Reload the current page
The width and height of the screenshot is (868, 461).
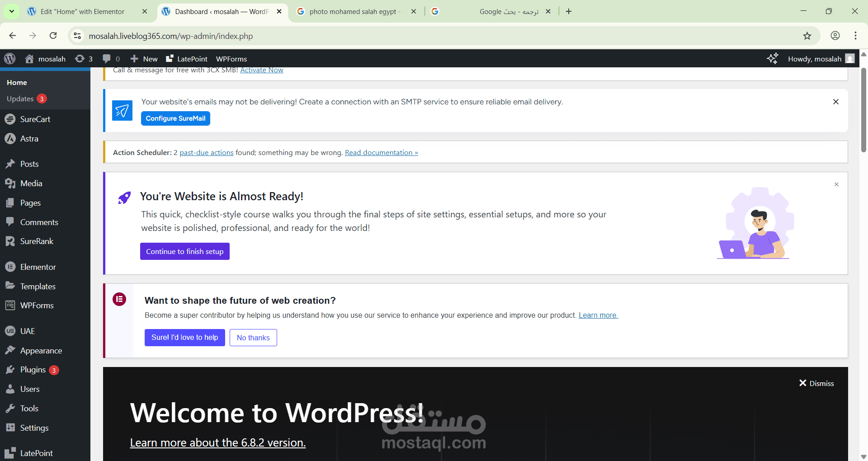coord(53,36)
